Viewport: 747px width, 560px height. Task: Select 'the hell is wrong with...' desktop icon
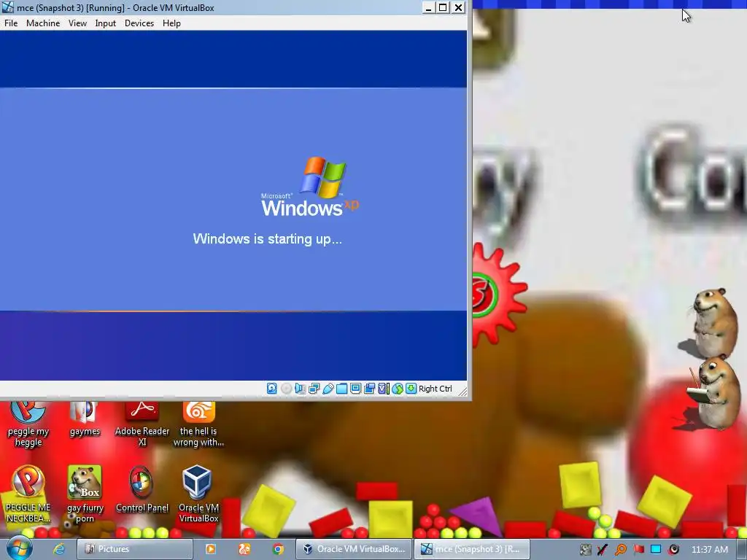click(198, 424)
